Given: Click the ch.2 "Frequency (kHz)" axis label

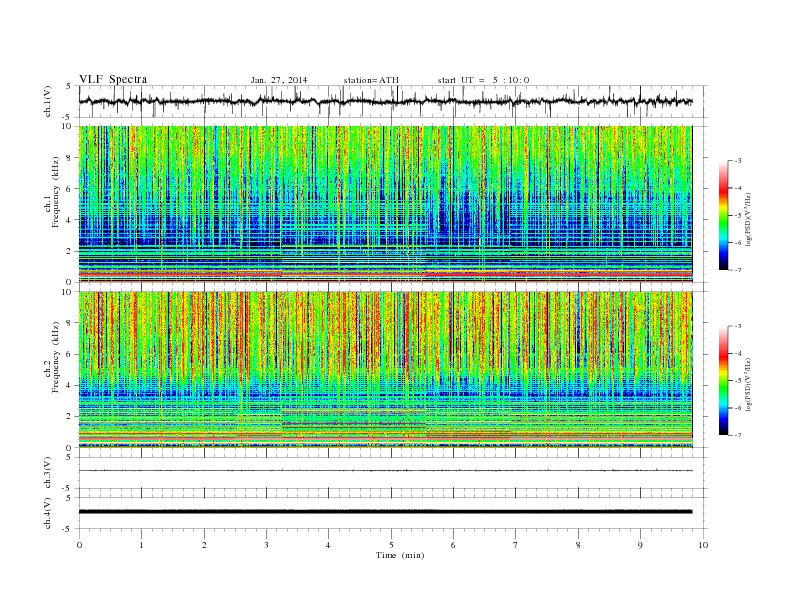Looking at the screenshot, I should 56,356.
